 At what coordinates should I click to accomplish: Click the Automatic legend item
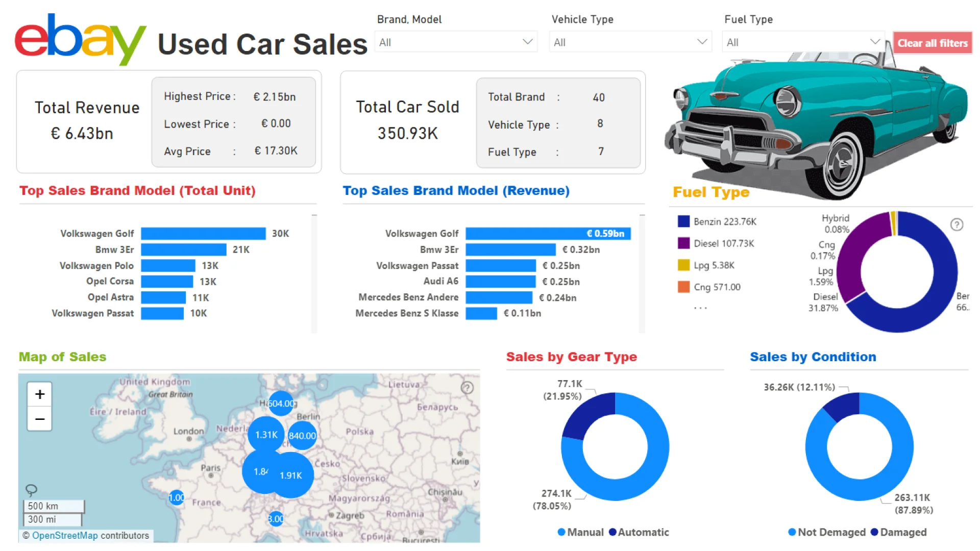[639, 532]
